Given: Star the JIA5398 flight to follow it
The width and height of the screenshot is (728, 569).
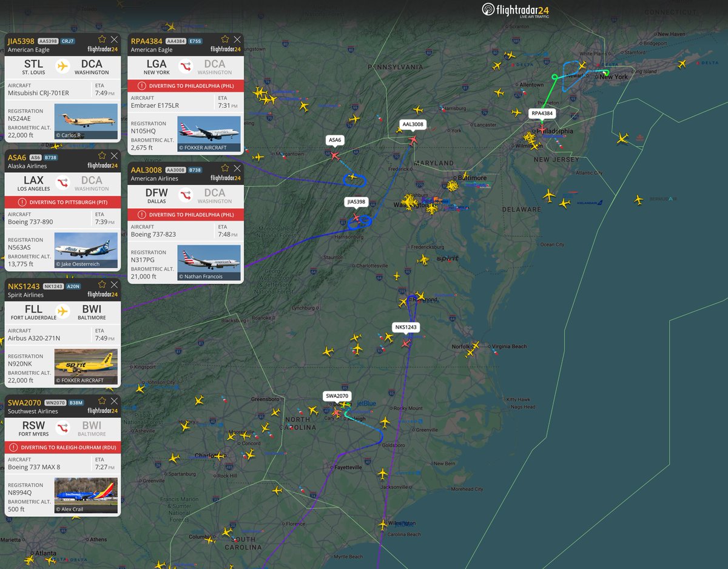Looking at the screenshot, I should [x=103, y=38].
